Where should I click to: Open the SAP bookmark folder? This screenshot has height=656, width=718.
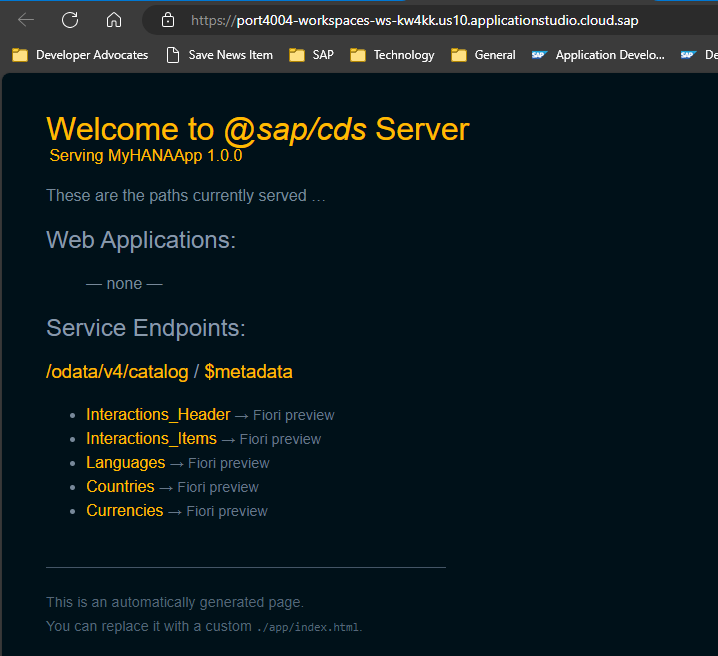[x=311, y=55]
